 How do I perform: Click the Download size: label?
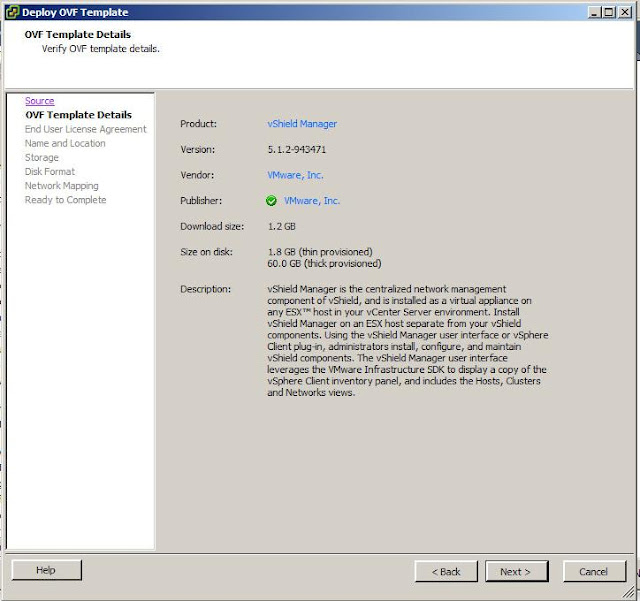coord(212,227)
